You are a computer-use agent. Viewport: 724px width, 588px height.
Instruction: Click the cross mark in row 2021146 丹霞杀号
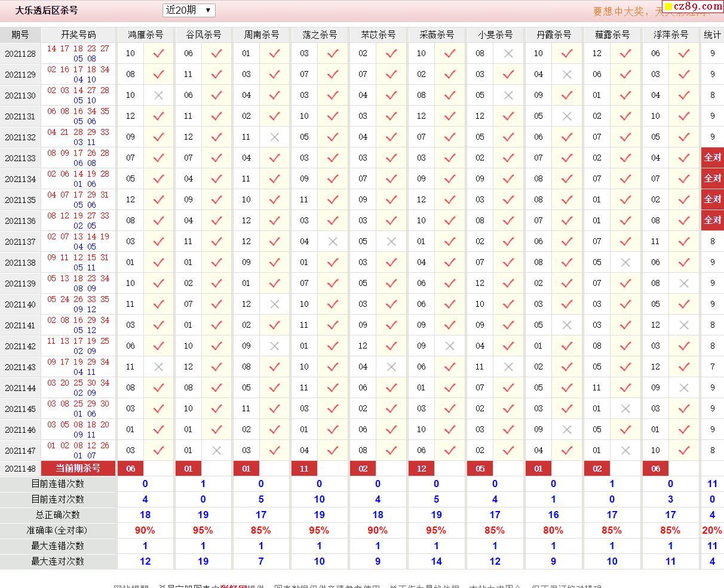click(567, 429)
